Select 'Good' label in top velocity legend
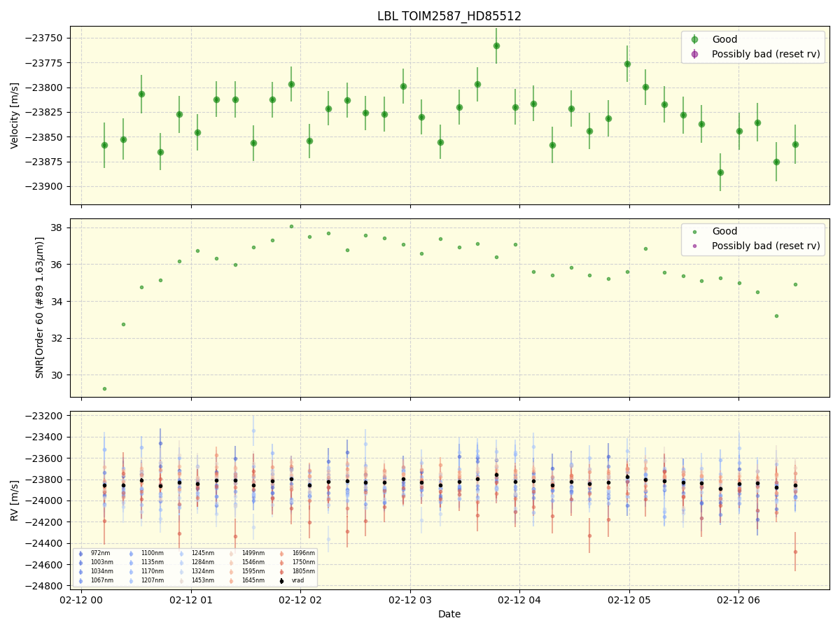 [x=724, y=39]
